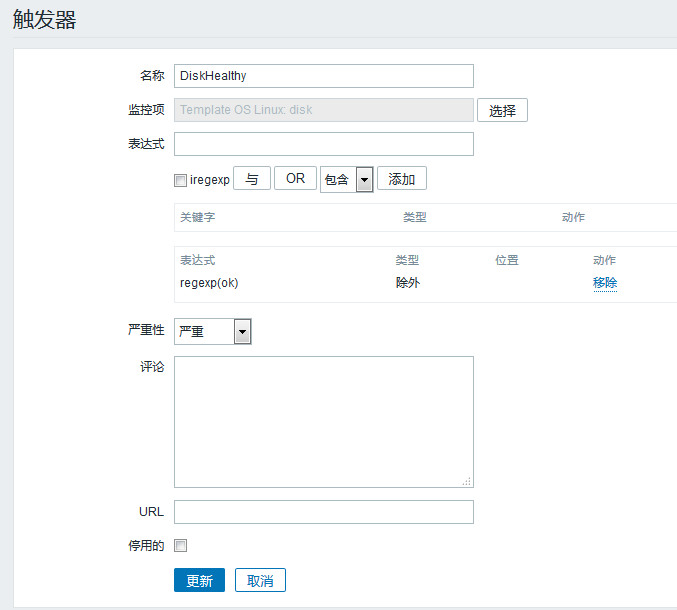
Task: Click the 移除 link for regexp(ok)
Action: [605, 283]
